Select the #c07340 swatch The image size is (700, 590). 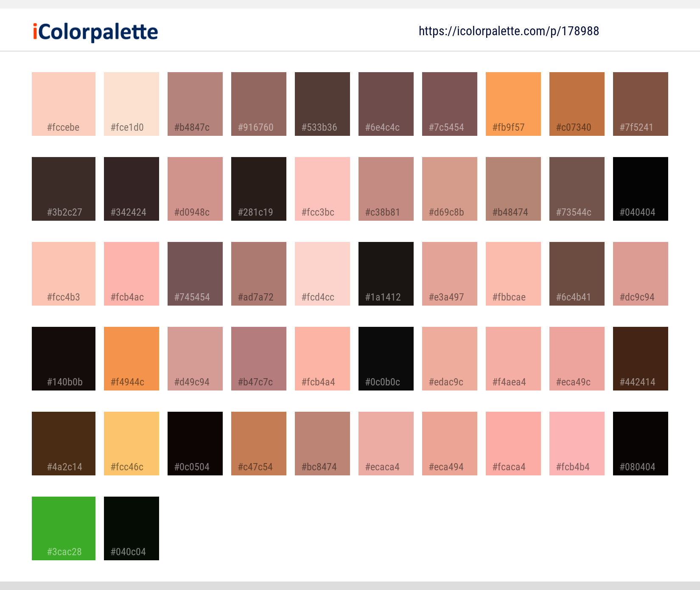[x=577, y=104]
